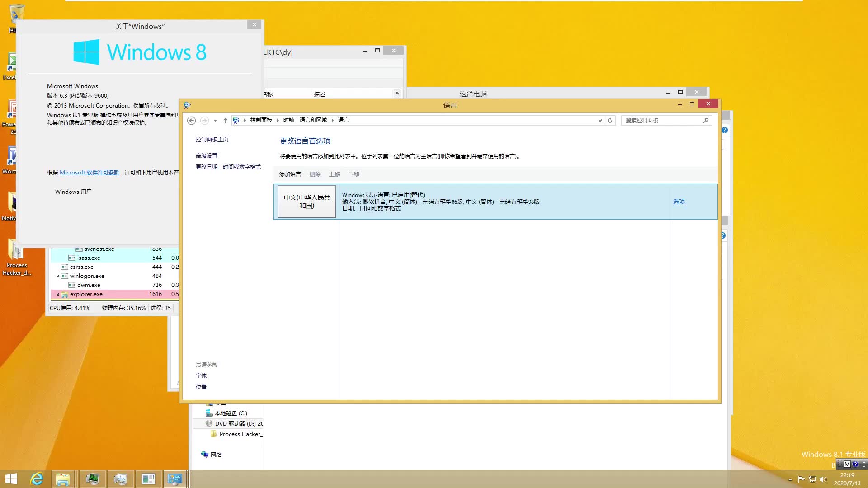Screen dimensions: 868x488
Task: Show hidden tray icons arrow
Action: [x=790, y=479]
